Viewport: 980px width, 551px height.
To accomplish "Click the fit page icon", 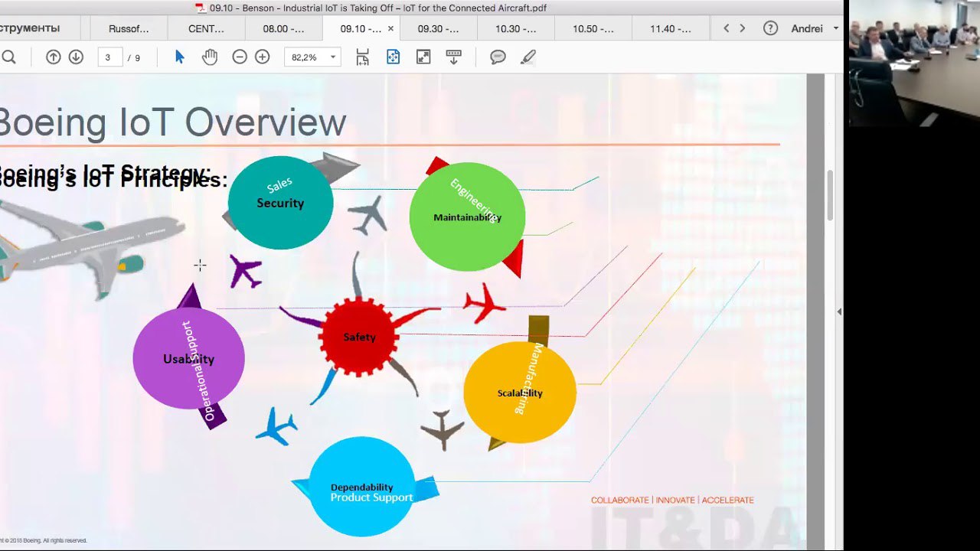I will pos(393,57).
